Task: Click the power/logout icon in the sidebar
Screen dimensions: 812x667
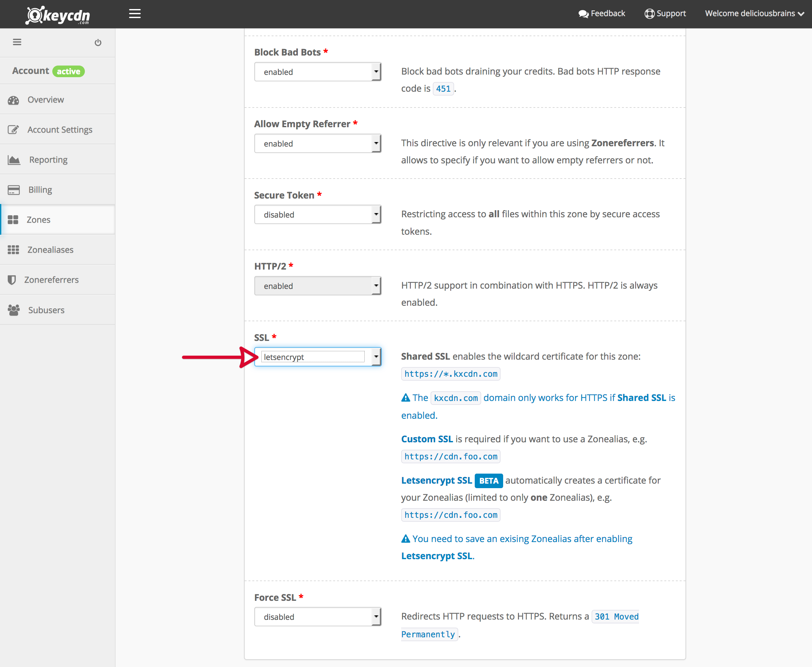Action: point(98,42)
